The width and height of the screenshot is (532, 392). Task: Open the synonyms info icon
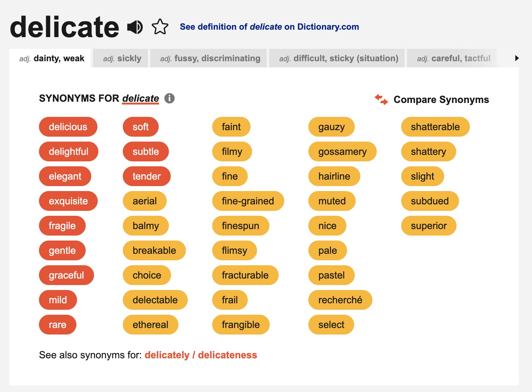pyautogui.click(x=169, y=98)
